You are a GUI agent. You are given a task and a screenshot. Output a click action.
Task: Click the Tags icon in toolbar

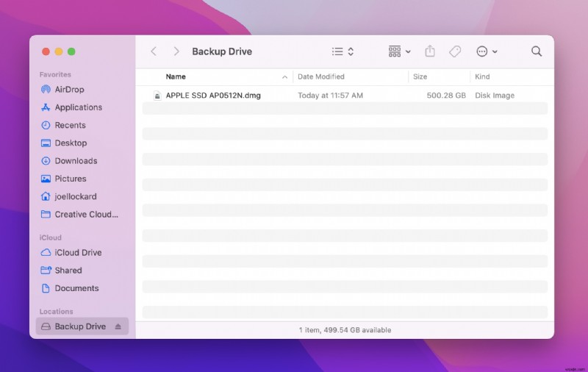click(455, 51)
